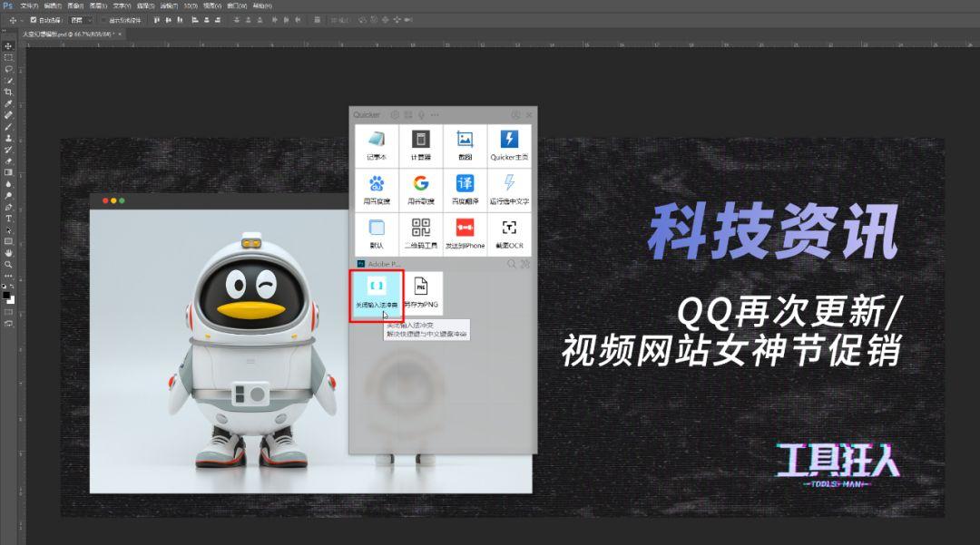Select the Path Selection arrow tool

point(8,229)
